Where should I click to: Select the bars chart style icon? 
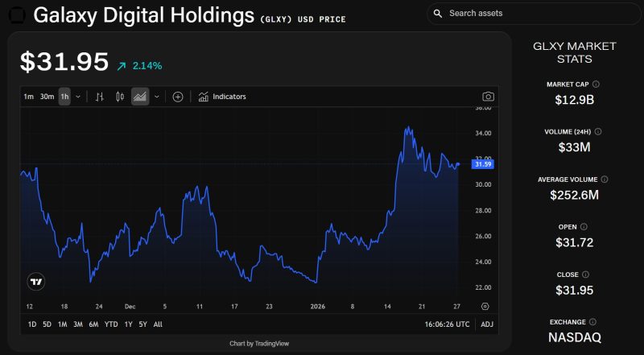click(x=100, y=97)
